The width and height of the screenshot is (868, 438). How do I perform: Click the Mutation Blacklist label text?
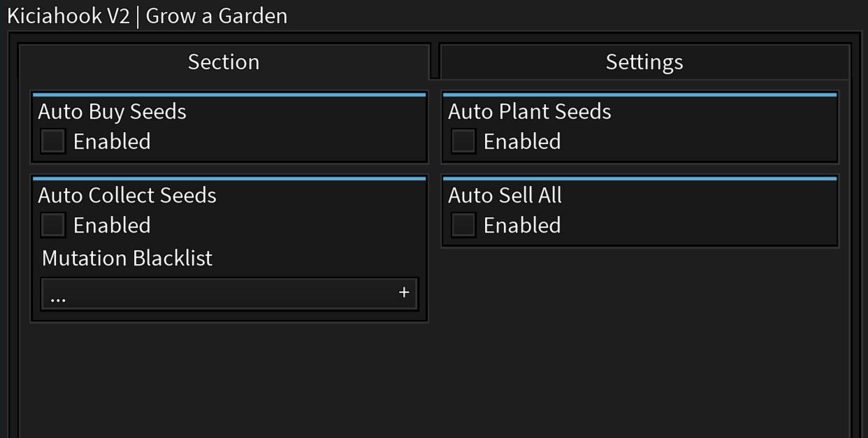pos(127,258)
